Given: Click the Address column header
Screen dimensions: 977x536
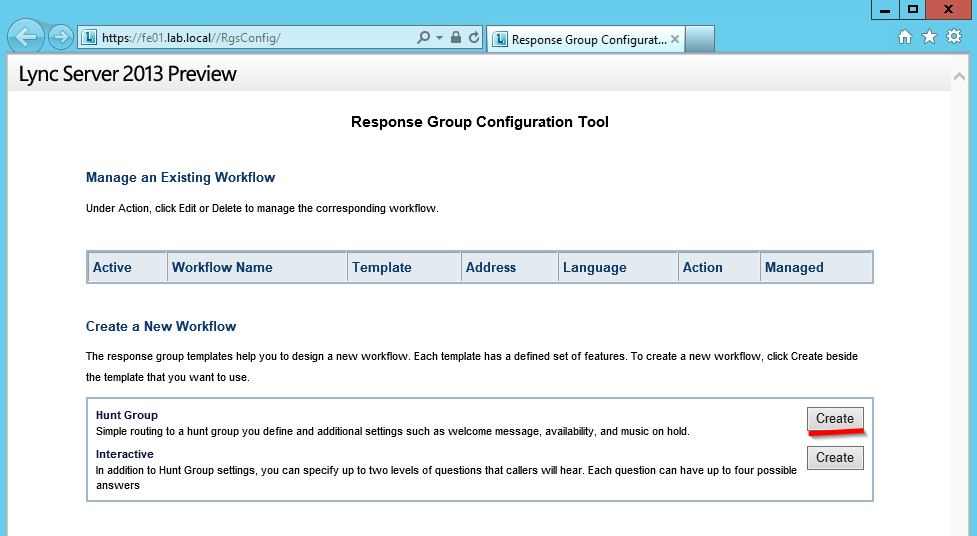Looking at the screenshot, I should 509,267.
